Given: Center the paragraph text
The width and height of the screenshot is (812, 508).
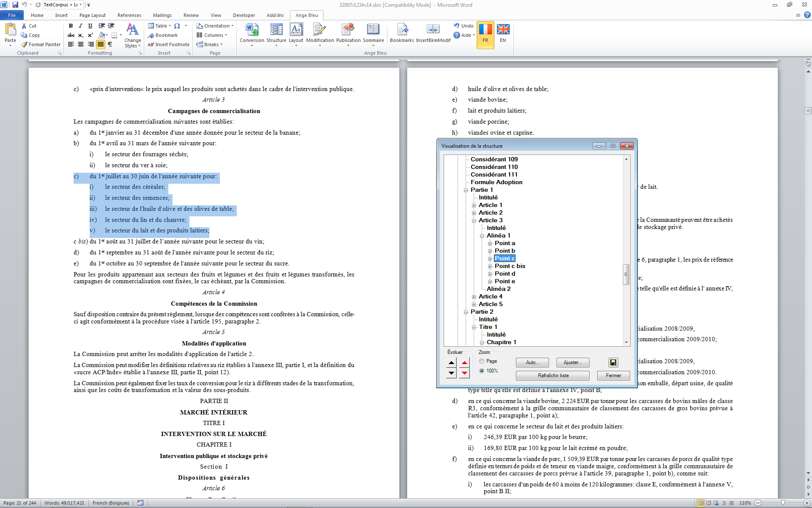Looking at the screenshot, I should pyautogui.click(x=81, y=44).
